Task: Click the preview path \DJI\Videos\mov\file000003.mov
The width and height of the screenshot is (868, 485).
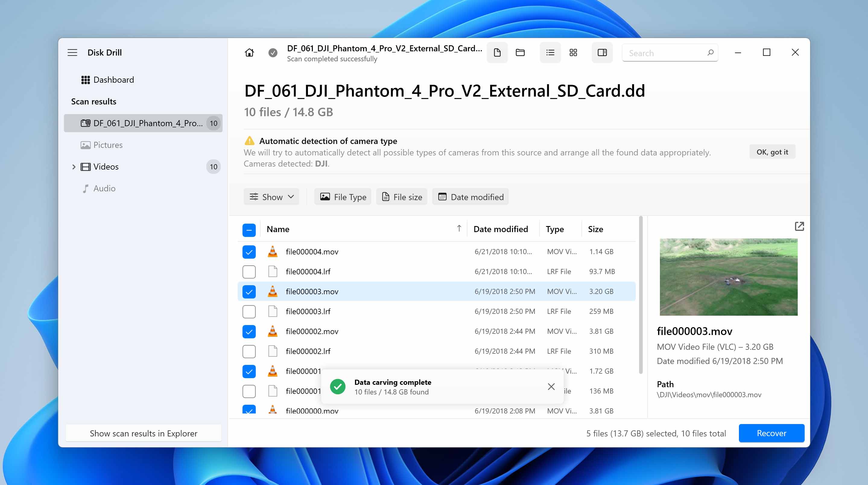Action: pyautogui.click(x=709, y=395)
